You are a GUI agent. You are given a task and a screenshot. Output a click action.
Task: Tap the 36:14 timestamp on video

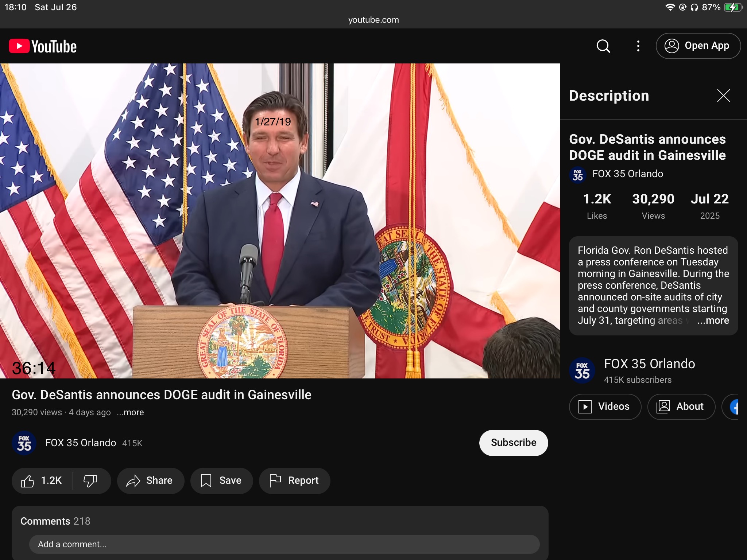pyautogui.click(x=34, y=368)
